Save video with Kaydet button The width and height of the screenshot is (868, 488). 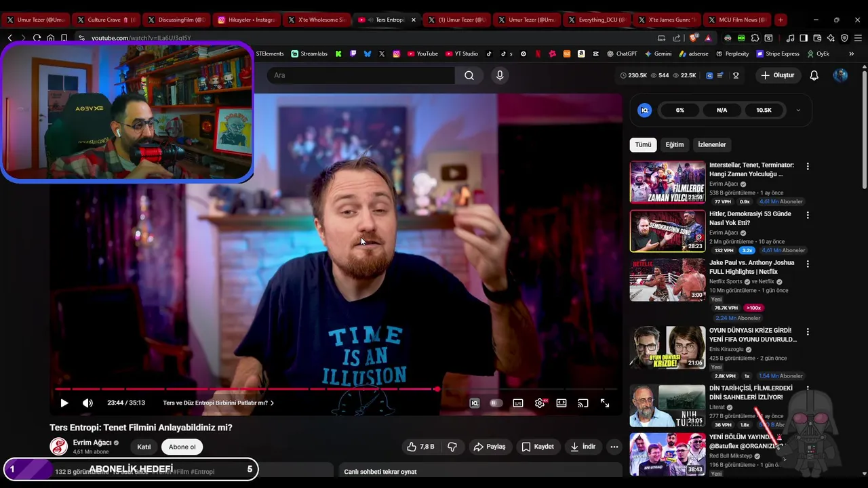[538, 447]
